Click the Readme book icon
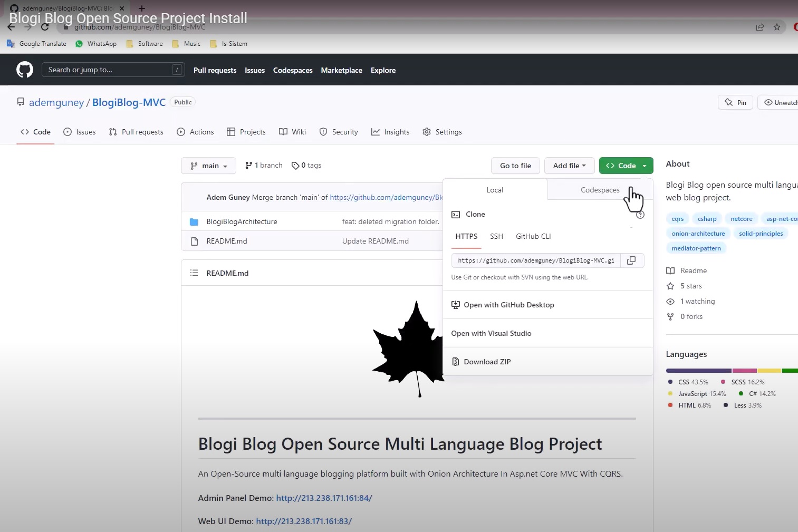 pos(670,270)
